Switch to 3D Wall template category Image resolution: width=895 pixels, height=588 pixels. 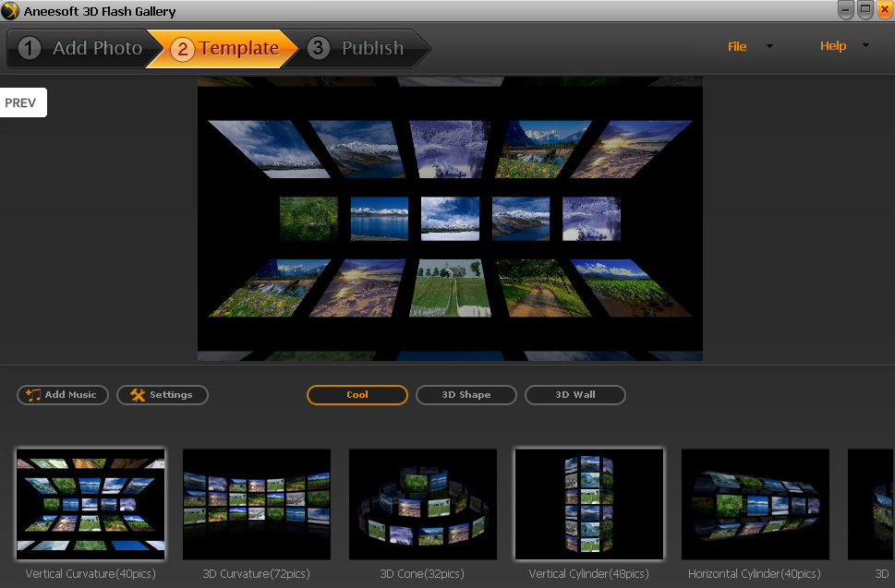[x=574, y=395]
